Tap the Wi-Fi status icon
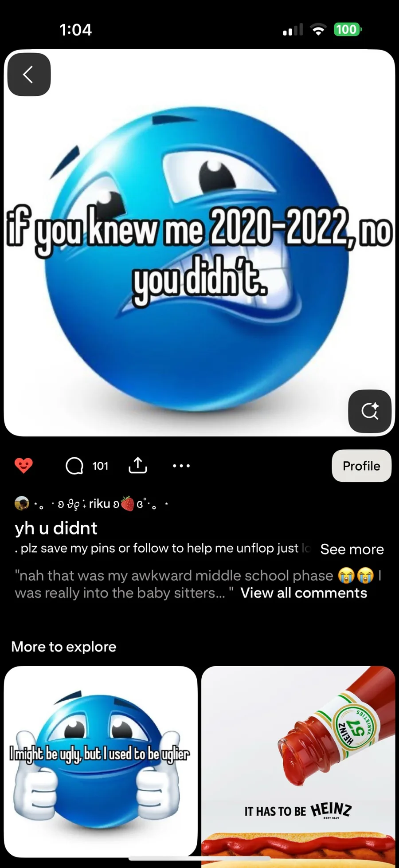399x868 pixels. [318, 30]
